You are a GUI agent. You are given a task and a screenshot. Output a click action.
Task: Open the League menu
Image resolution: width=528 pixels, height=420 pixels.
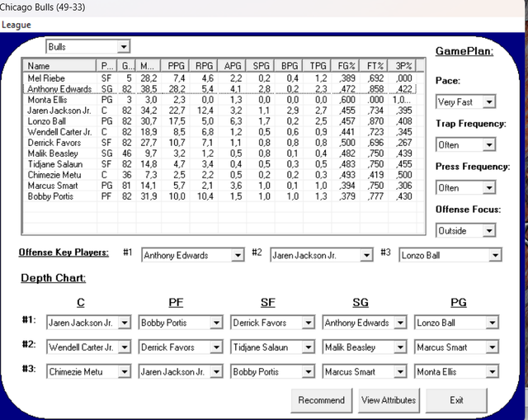click(x=16, y=25)
